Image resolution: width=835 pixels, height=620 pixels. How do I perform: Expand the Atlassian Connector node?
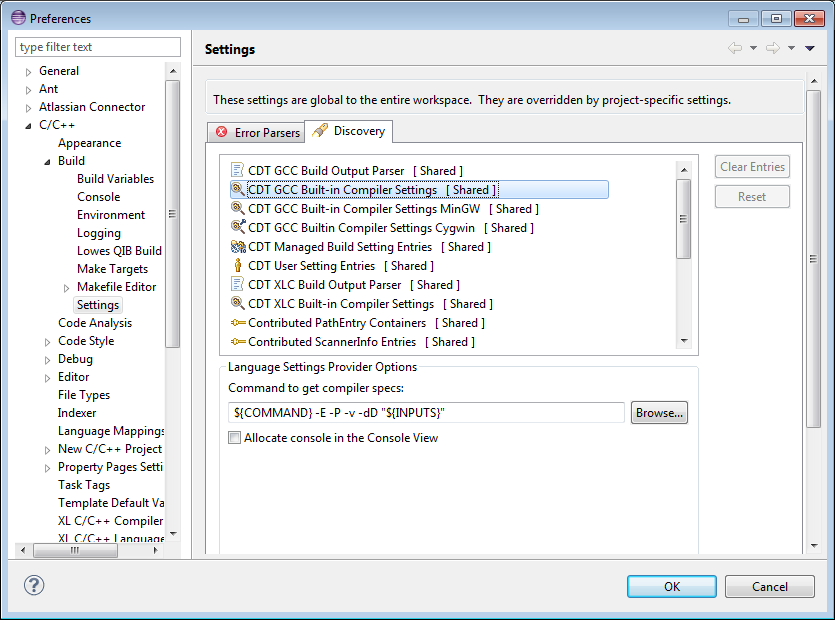(x=29, y=108)
